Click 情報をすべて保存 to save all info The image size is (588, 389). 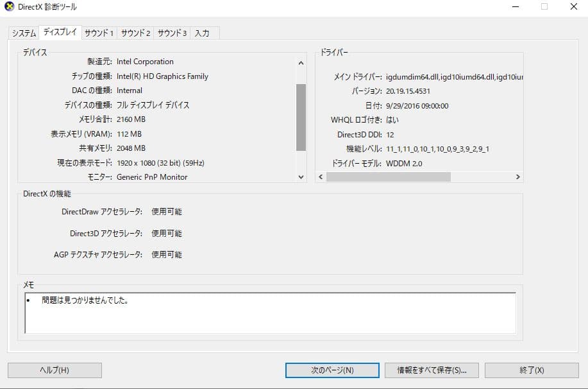[431, 370]
